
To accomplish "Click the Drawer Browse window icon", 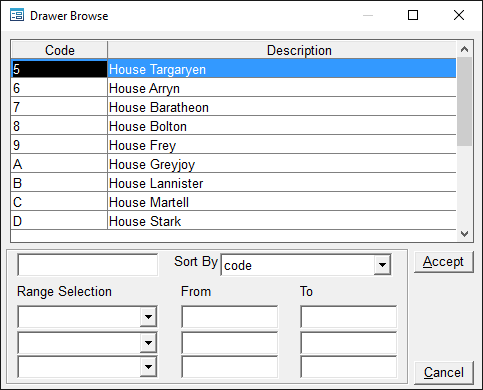I will [17, 15].
